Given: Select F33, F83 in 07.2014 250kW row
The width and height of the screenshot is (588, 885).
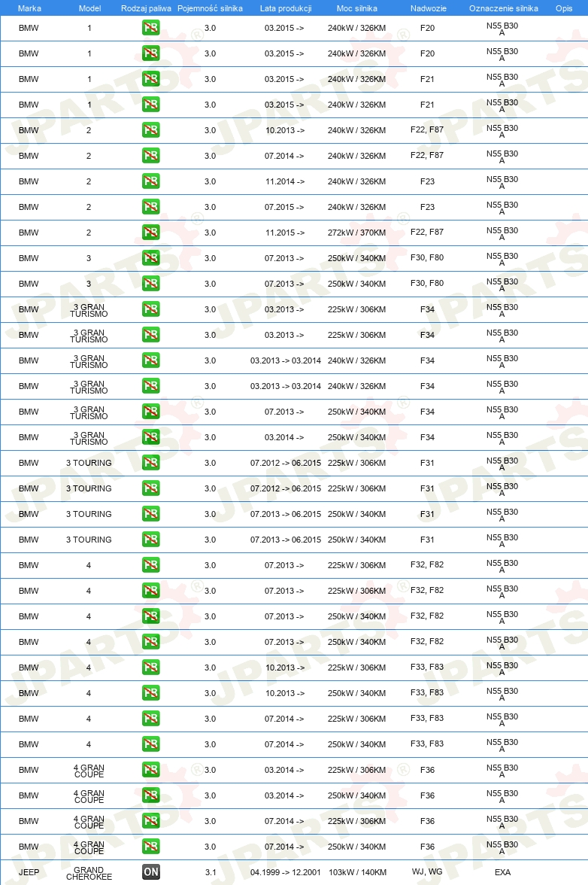Looking at the screenshot, I should point(427,744).
